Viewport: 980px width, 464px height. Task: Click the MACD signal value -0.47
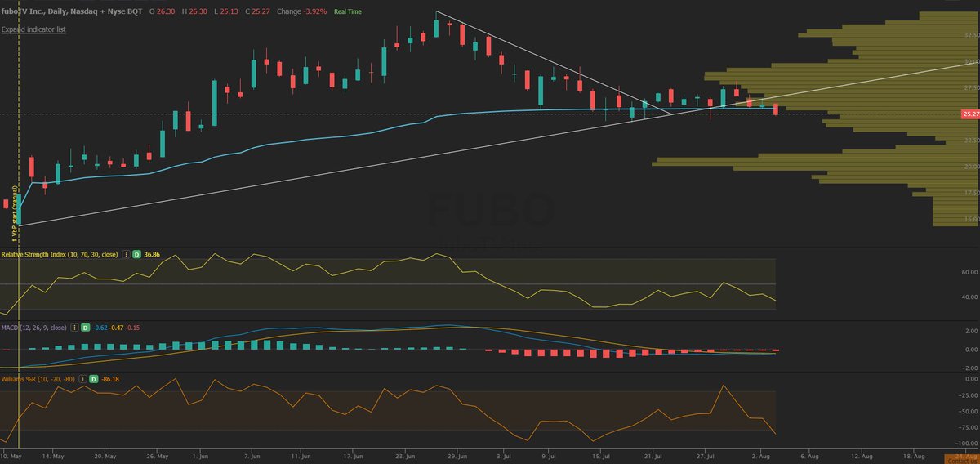tap(118, 326)
